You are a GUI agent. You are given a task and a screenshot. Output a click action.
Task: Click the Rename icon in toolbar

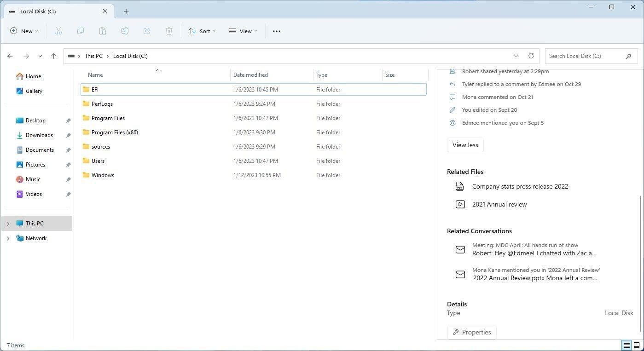(x=125, y=31)
